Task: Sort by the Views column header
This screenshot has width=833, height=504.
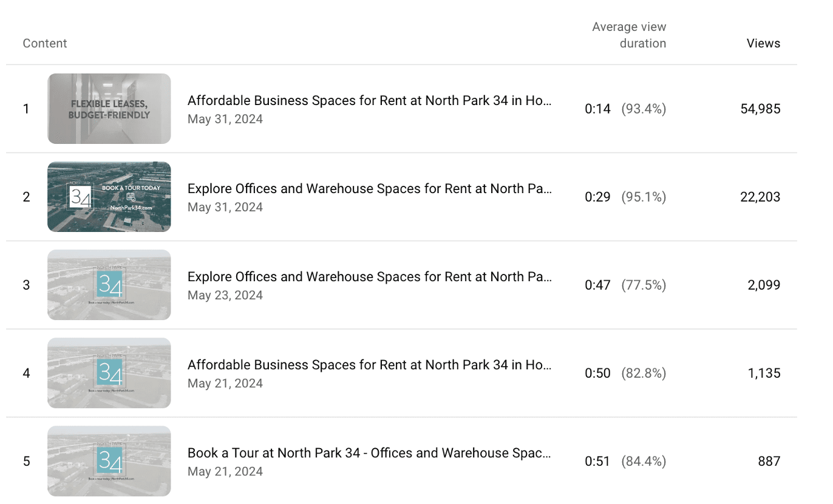Action: click(763, 43)
